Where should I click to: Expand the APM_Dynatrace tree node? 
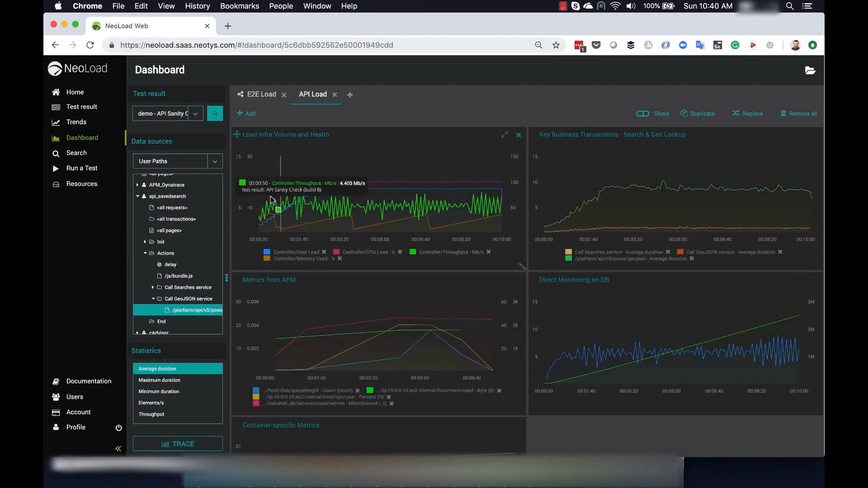click(x=137, y=185)
